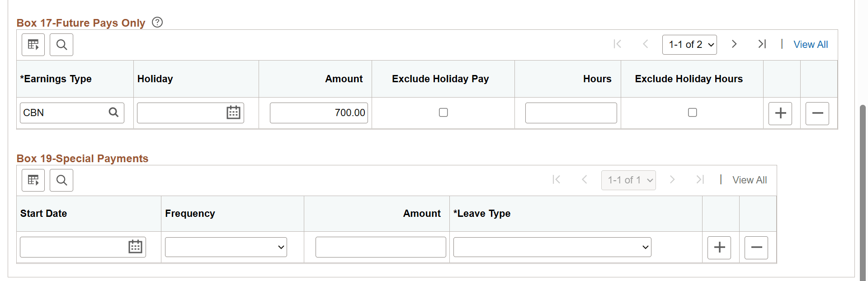Click the Hours input field
The image size is (868, 281).
click(x=571, y=113)
